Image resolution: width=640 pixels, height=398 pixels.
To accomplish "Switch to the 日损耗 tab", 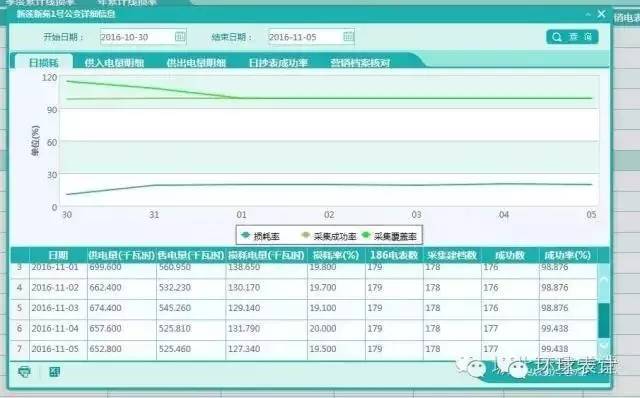I will (44, 62).
